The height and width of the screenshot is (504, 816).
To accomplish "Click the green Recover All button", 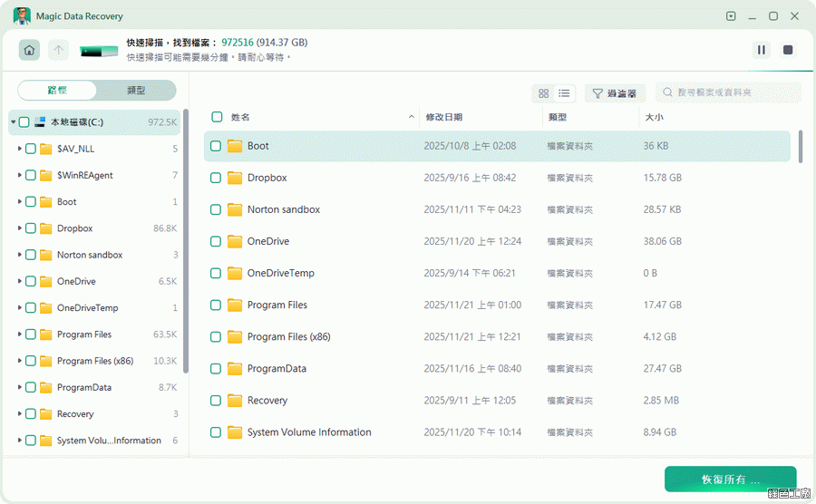I will [x=730, y=480].
